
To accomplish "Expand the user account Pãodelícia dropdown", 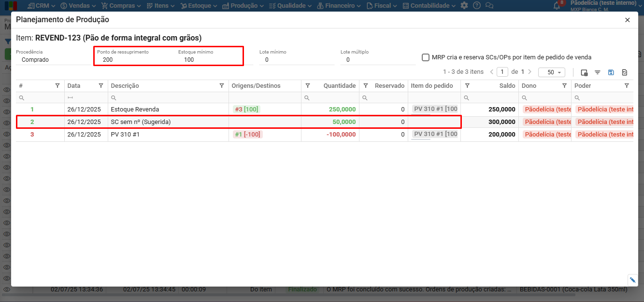I will [x=605, y=6].
